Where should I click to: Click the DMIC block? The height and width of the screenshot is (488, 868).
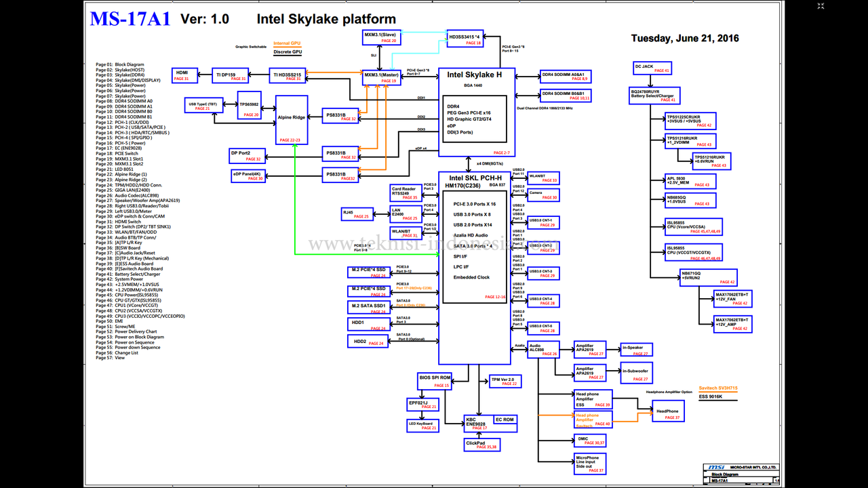coord(591,440)
